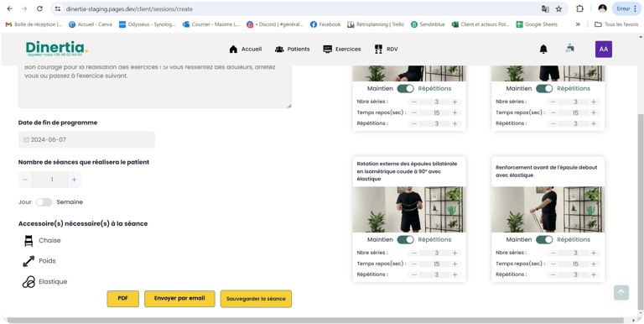Increase Nbre séries on Renforcement avant card
644x324 pixels.
tap(594, 253)
